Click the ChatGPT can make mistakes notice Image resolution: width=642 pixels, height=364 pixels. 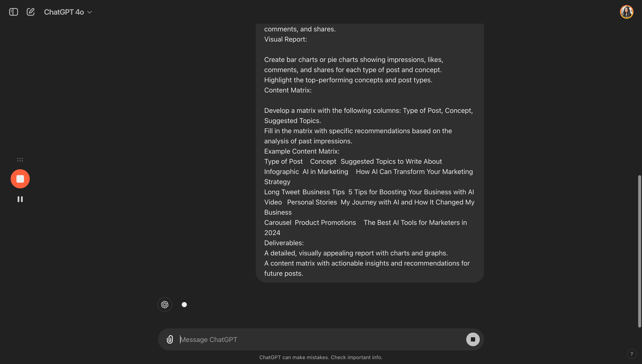[321, 357]
